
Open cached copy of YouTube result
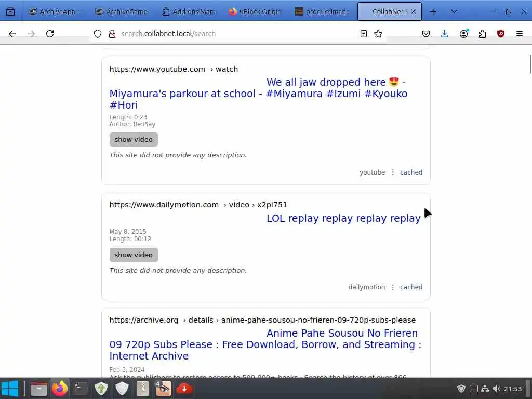[411, 172]
